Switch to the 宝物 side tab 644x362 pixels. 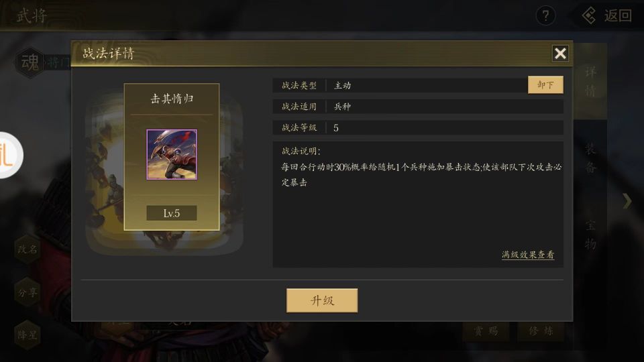coord(590,235)
